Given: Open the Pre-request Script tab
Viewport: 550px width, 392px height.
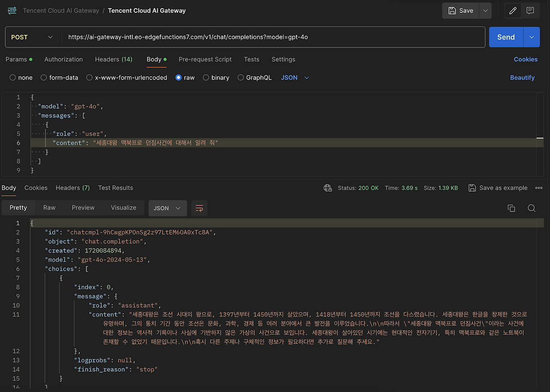Looking at the screenshot, I should pyautogui.click(x=205, y=59).
